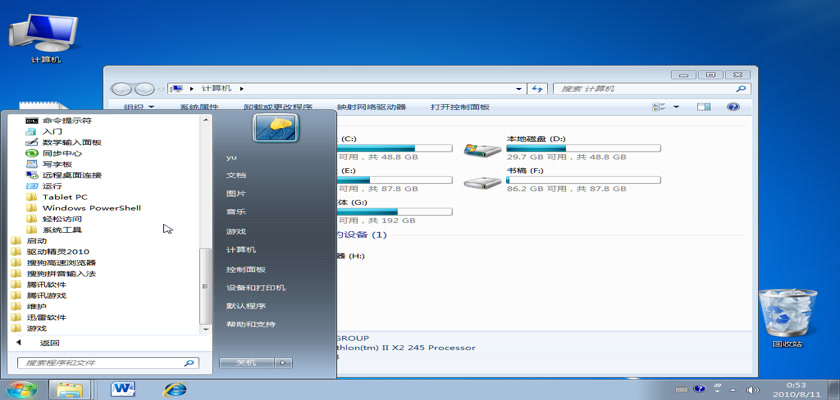Screen dimensions: 840x400
Task: Open local disk (D:) drive icon
Action: coord(483,148)
